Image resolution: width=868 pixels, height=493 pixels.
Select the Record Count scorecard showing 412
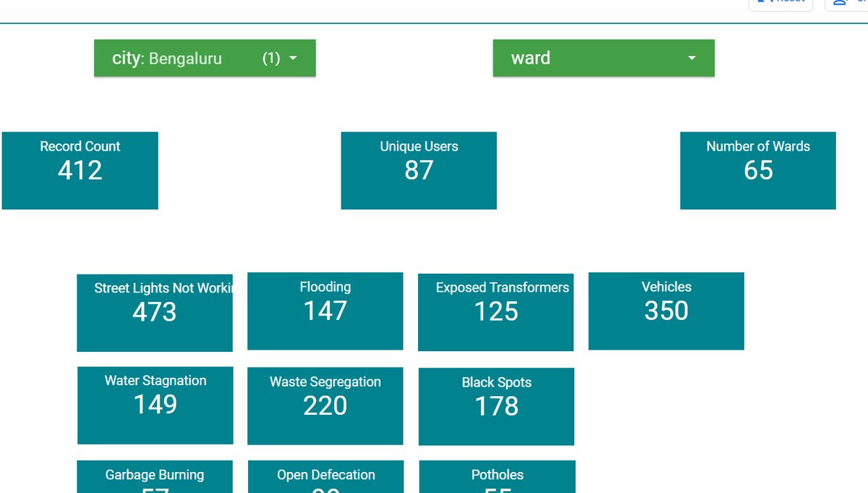(x=80, y=171)
